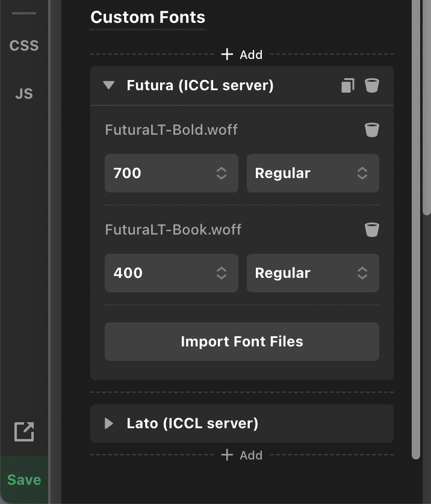This screenshot has width=431, height=504.
Task: Open the Regular style dropdown for FuturaLT-Bold
Action: tap(312, 173)
